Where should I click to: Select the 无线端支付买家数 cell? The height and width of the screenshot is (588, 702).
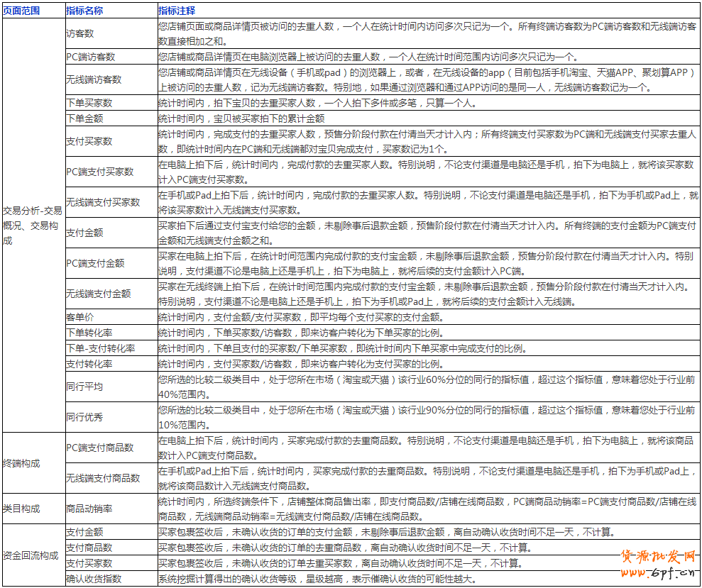(x=111, y=202)
